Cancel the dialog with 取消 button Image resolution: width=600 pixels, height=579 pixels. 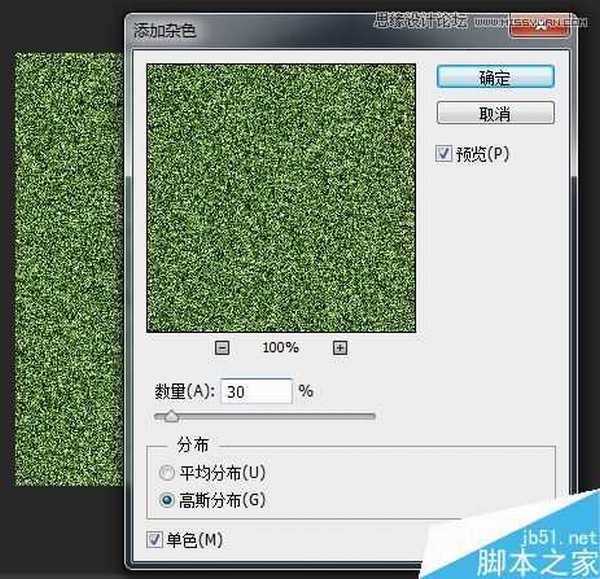point(495,113)
